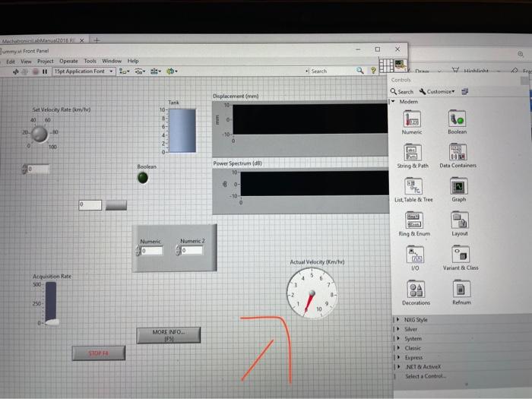532x399 pixels.
Task: Open the Window menu
Action: (x=112, y=61)
